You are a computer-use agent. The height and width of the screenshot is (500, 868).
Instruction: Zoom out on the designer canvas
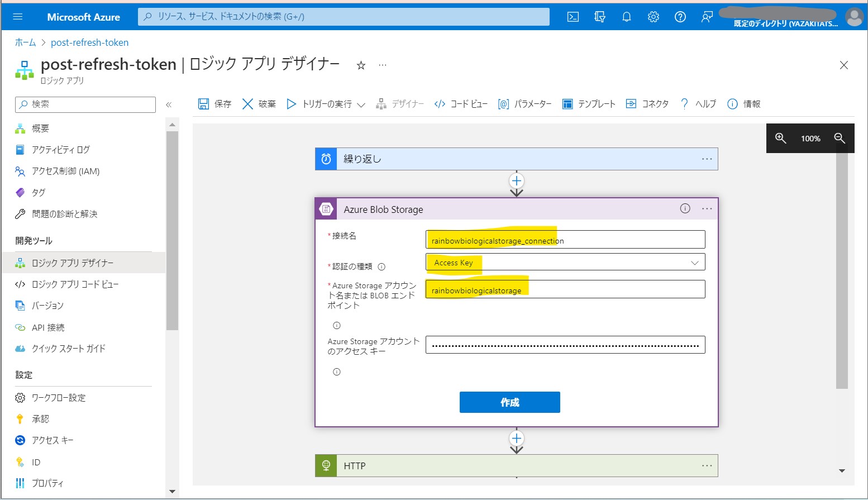[840, 139]
